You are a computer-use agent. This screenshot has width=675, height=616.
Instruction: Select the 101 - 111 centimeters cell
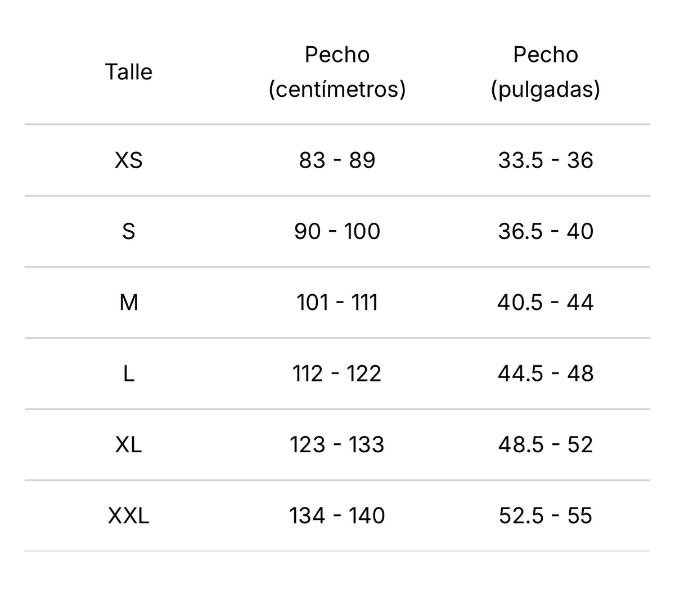point(337,303)
